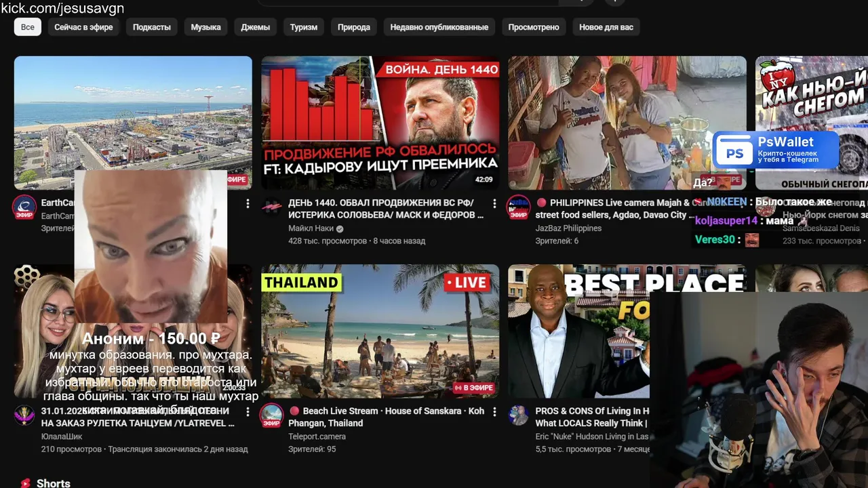Open the Teleport.camera channel avatar

coord(272,415)
